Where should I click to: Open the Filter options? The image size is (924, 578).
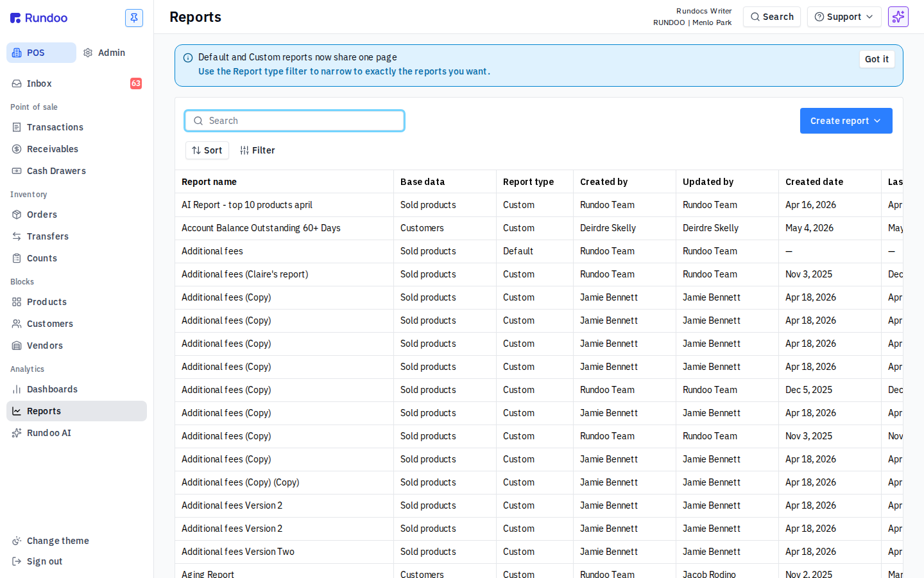(x=257, y=150)
